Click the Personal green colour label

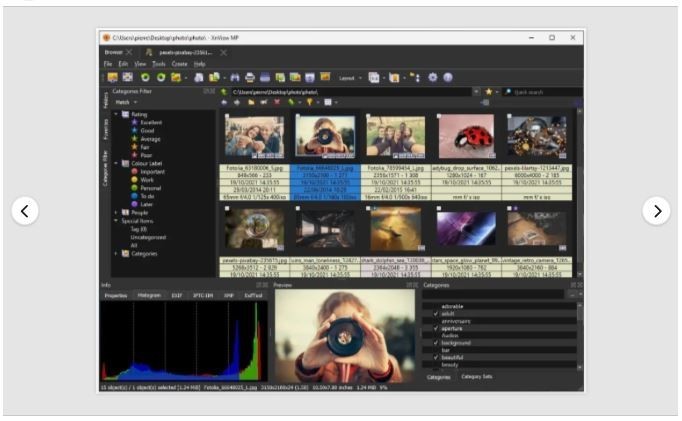point(134,188)
